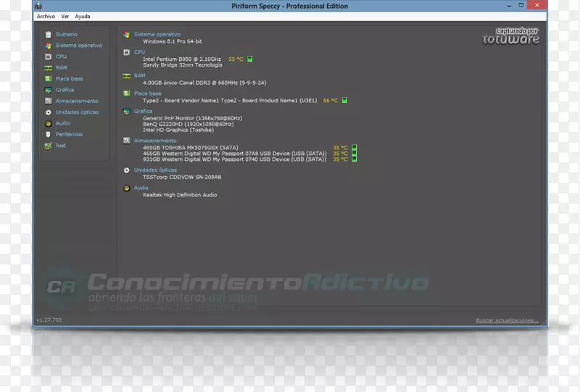Open the Periféricos icon in the sidebar

pyautogui.click(x=48, y=135)
